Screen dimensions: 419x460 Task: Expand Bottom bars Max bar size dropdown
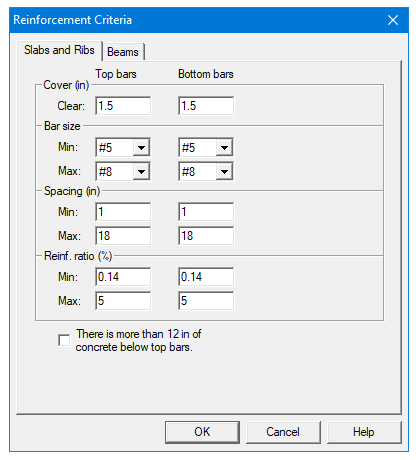pos(206,172)
